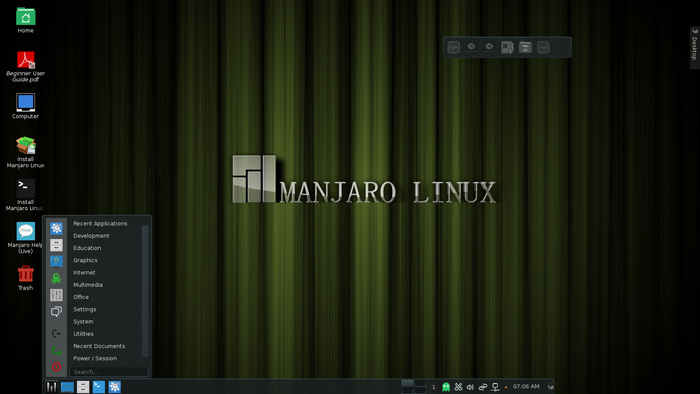Expand the Power / Session submenu

pos(95,358)
